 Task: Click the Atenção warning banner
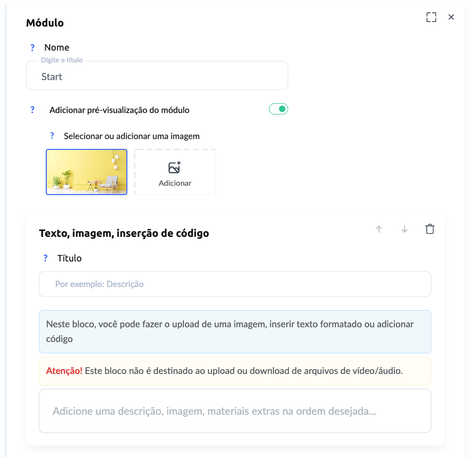[x=235, y=371]
